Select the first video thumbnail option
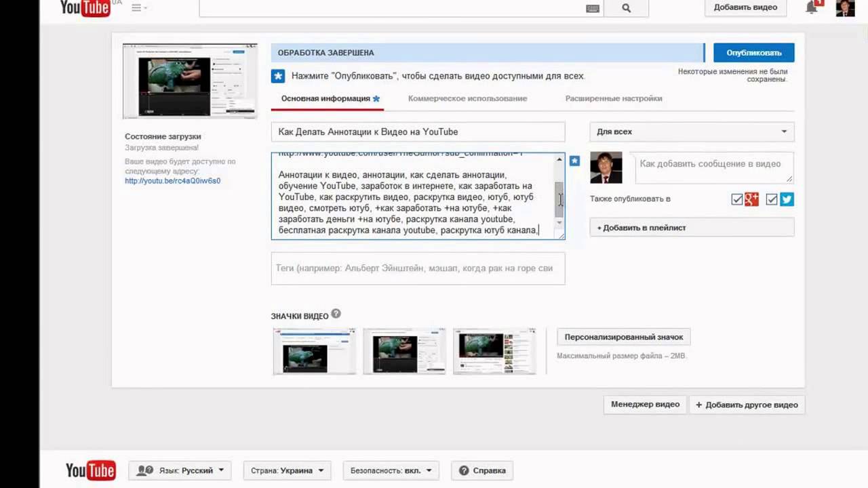Screen dimensions: 868x488 tap(315, 351)
